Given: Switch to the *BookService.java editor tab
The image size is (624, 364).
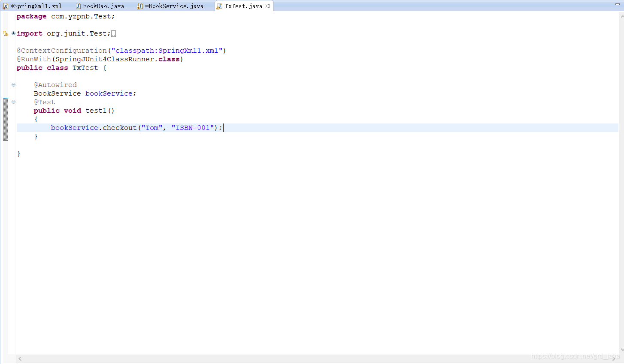Looking at the screenshot, I should [x=170, y=6].
